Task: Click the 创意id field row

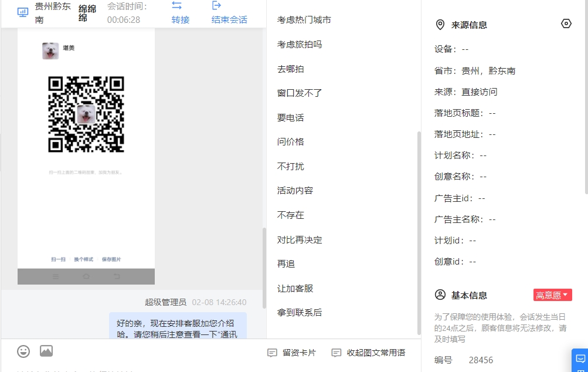Action: click(x=456, y=262)
